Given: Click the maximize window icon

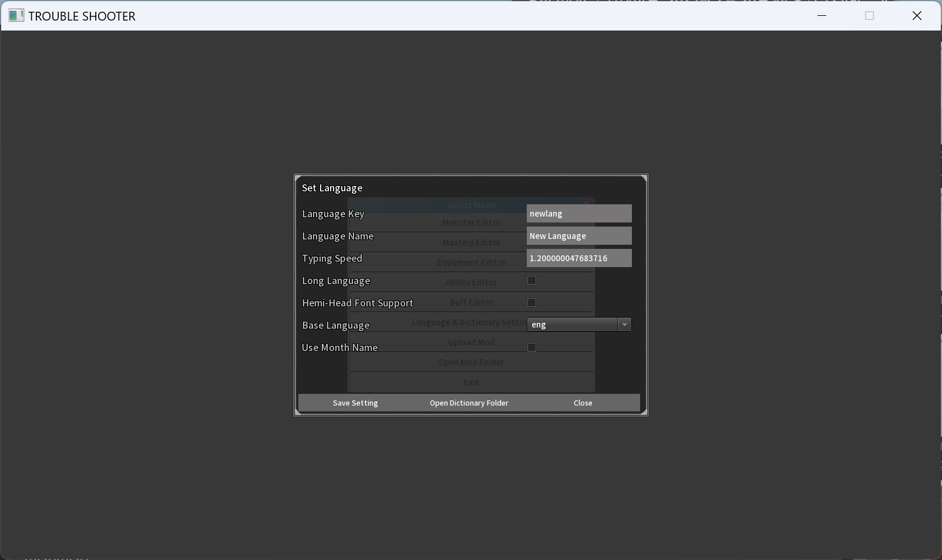Looking at the screenshot, I should pyautogui.click(x=869, y=16).
